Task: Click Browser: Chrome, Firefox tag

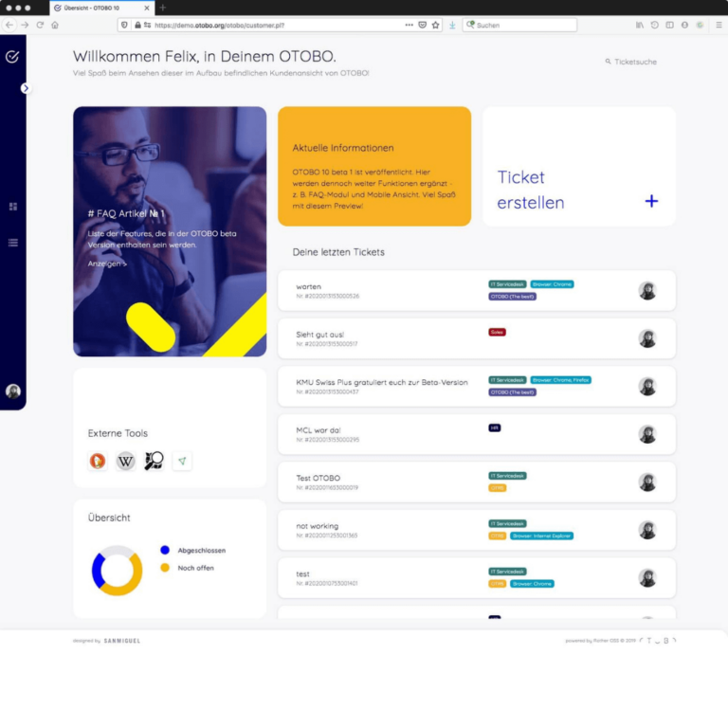Action: coord(560,380)
